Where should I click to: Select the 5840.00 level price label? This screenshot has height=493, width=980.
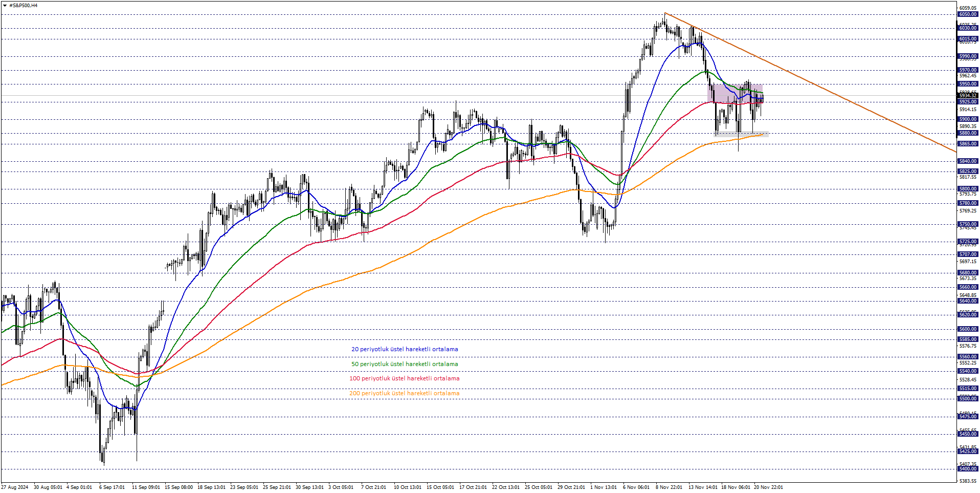pos(968,161)
